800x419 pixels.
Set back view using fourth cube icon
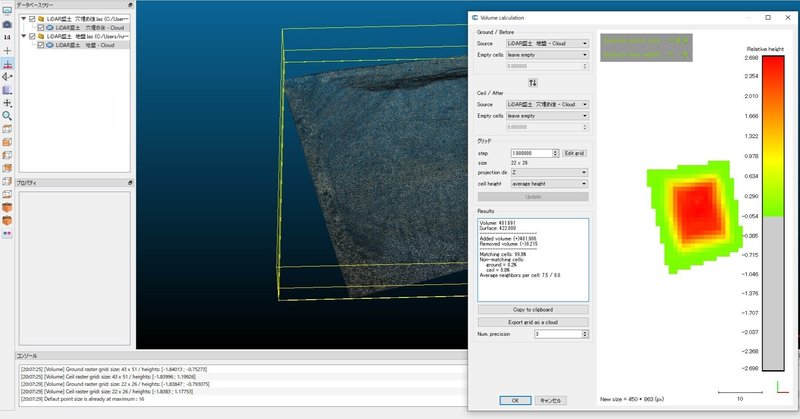tap(7, 168)
